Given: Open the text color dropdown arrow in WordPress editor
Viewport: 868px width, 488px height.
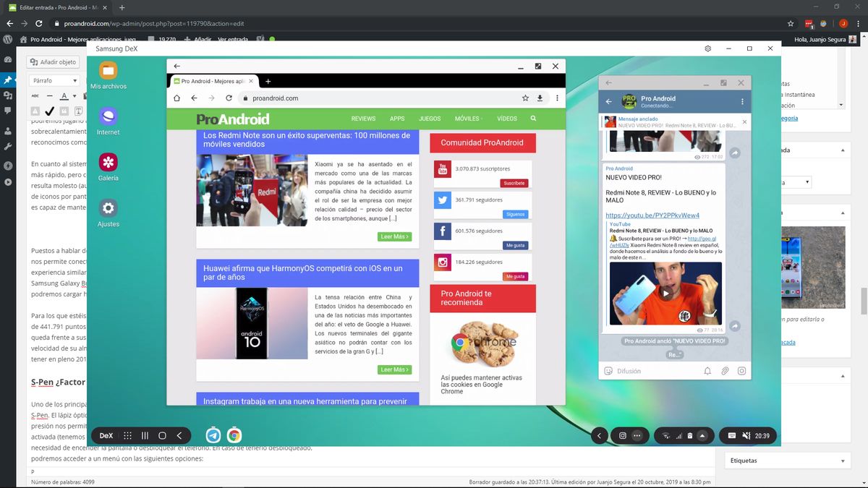Looking at the screenshot, I should click(x=74, y=96).
